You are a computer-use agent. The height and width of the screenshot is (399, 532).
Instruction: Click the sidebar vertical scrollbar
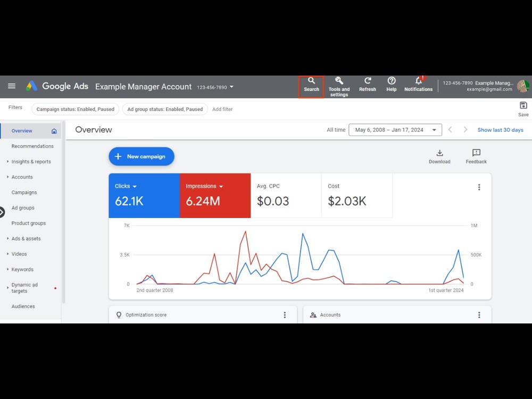coord(63,212)
